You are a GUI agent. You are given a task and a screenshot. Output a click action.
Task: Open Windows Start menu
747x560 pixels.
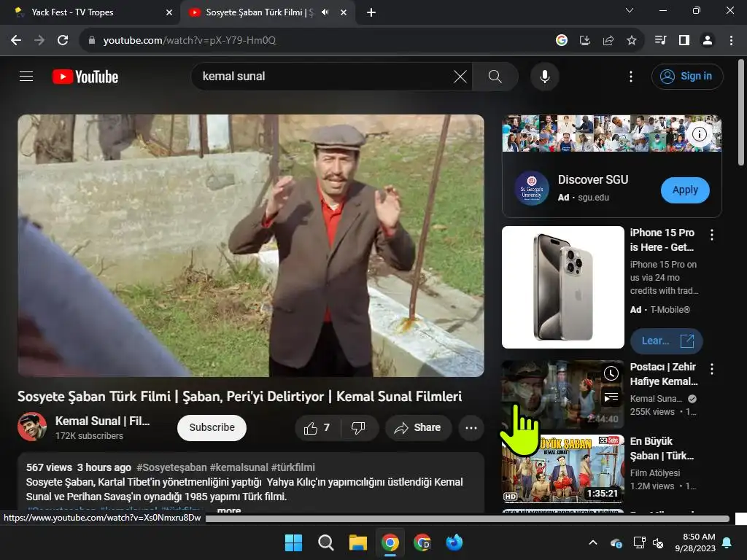coord(293,542)
